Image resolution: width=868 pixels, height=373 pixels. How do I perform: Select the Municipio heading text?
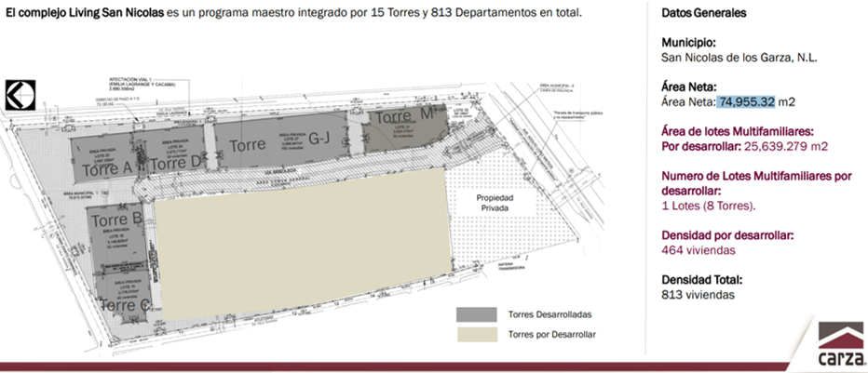[688, 43]
